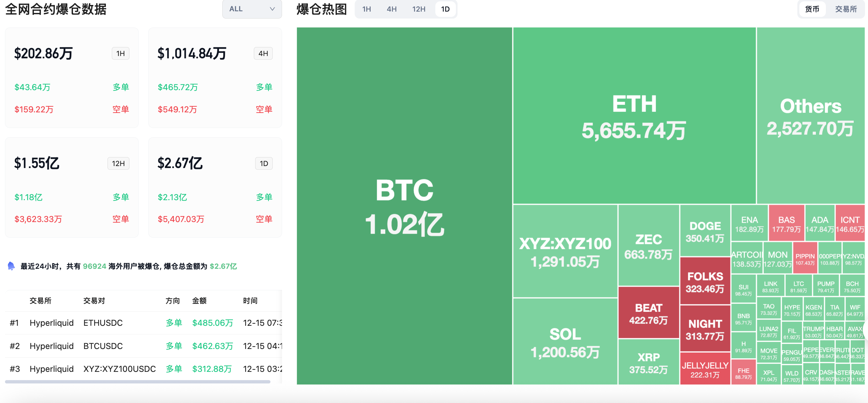The image size is (868, 403).
Task: Click the BTC 1.02亿 heatmap tile
Action: pyautogui.click(x=404, y=206)
